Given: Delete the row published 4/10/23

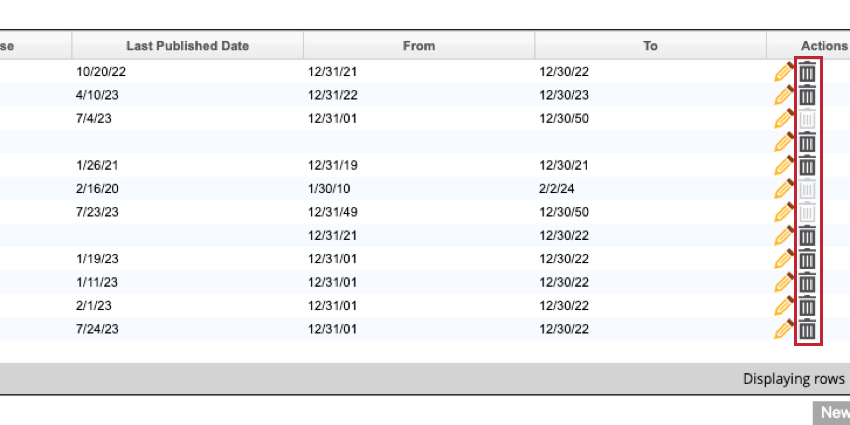Looking at the screenshot, I should pos(807,96).
